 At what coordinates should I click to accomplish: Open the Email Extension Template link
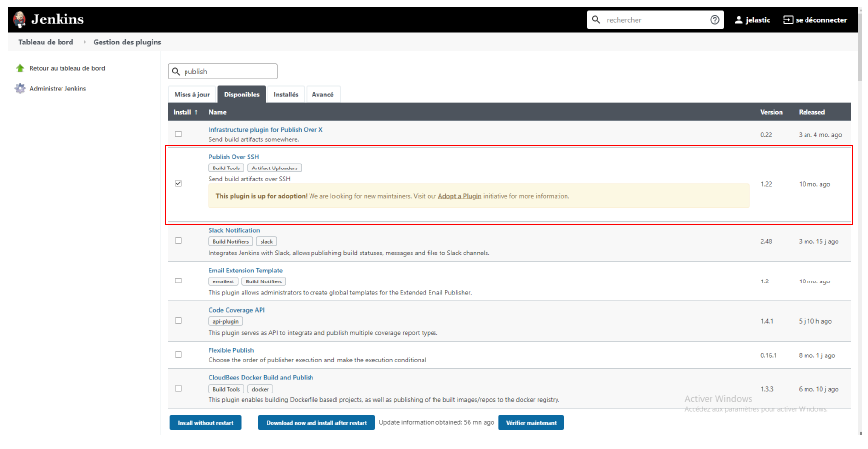pyautogui.click(x=246, y=270)
